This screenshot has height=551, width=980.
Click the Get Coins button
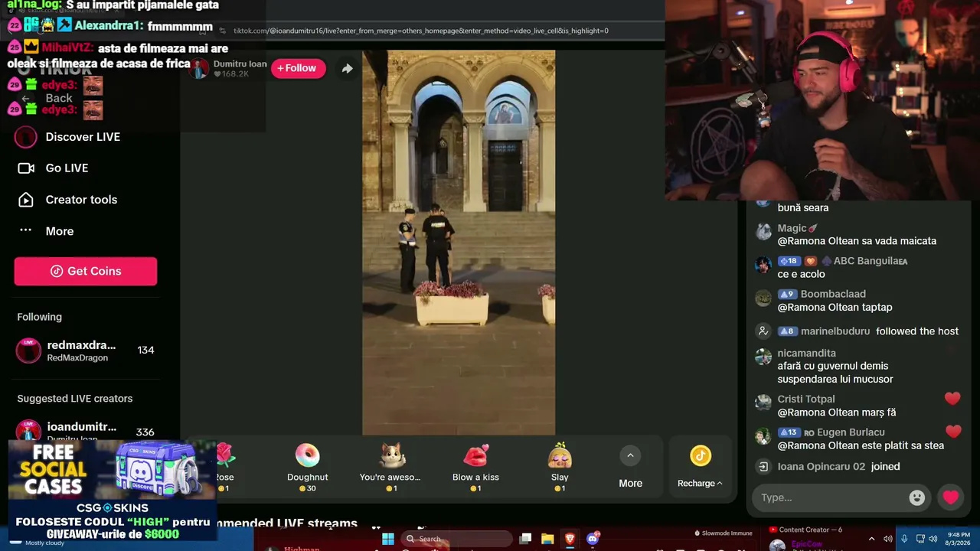pyautogui.click(x=86, y=271)
